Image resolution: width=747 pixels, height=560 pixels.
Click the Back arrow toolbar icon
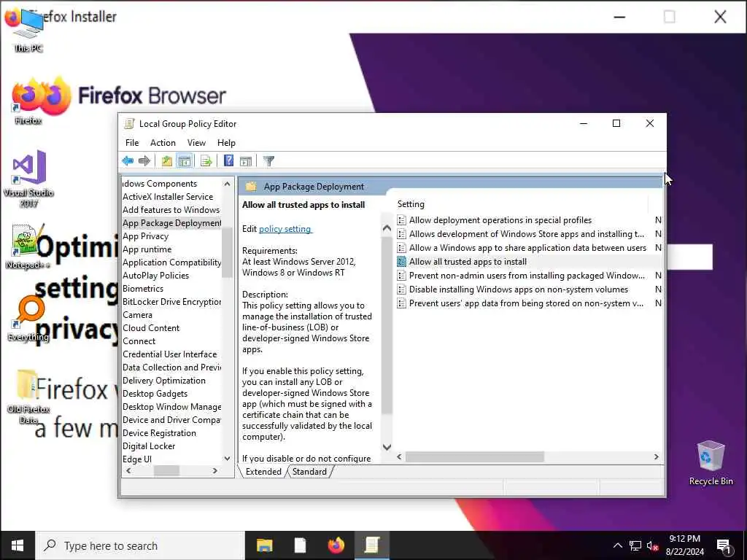tap(128, 161)
